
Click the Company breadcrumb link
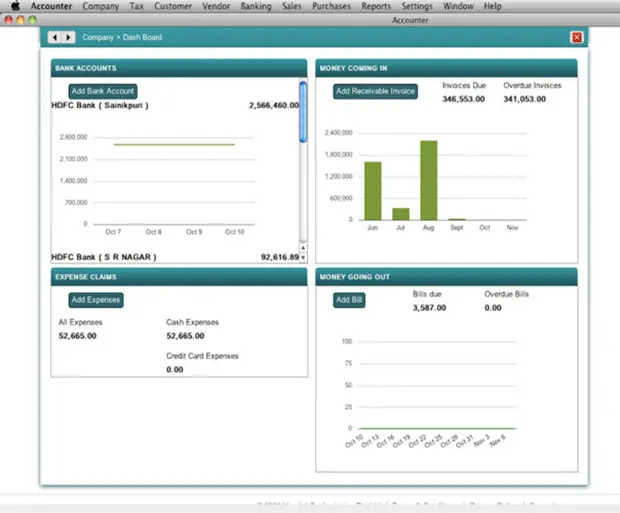(98, 37)
